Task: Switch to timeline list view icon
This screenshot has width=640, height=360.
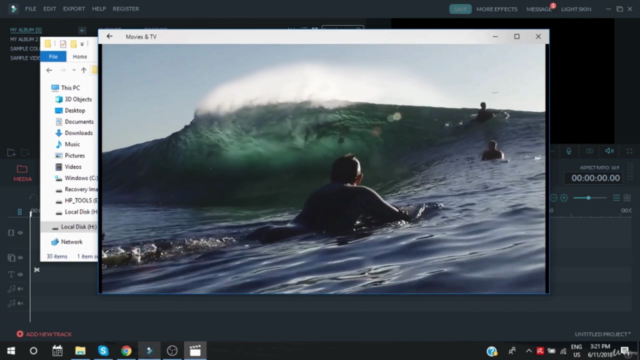Action: tap(616, 198)
